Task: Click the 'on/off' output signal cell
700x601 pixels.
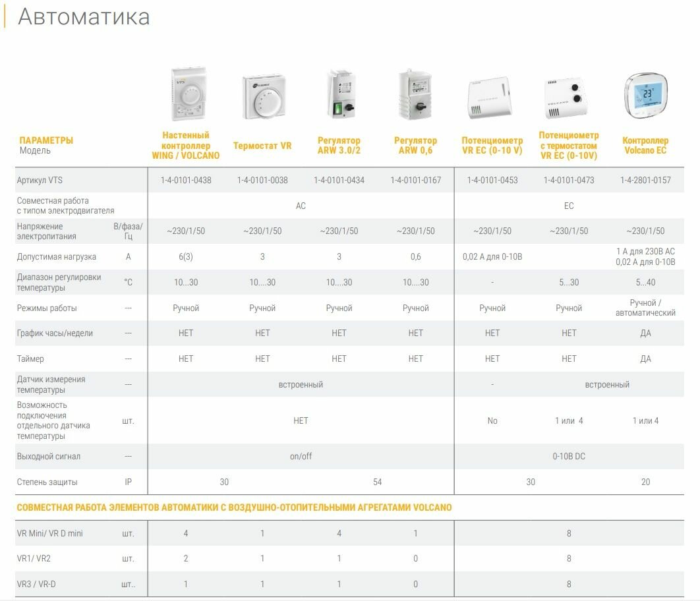Action: (x=301, y=457)
